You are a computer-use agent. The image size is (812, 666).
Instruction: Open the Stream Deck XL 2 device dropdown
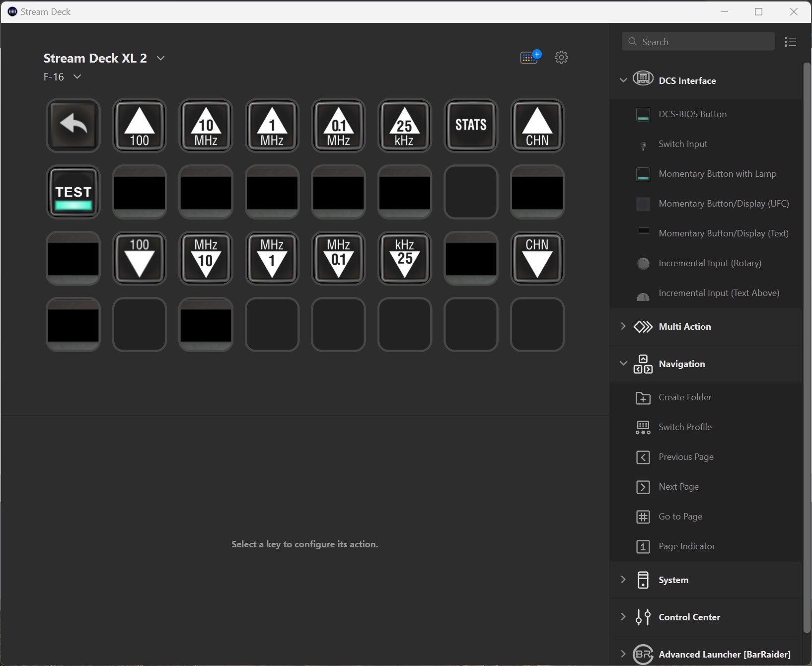point(160,58)
